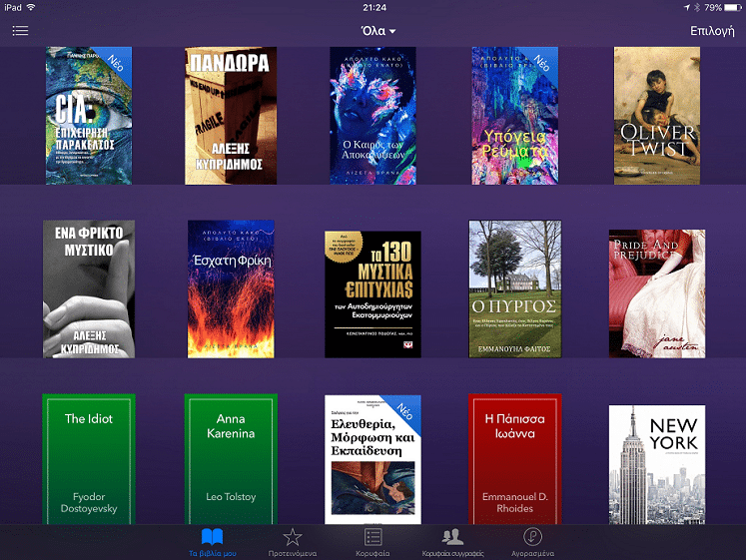Switch to the Προτεινόμενα star tab

(x=293, y=542)
